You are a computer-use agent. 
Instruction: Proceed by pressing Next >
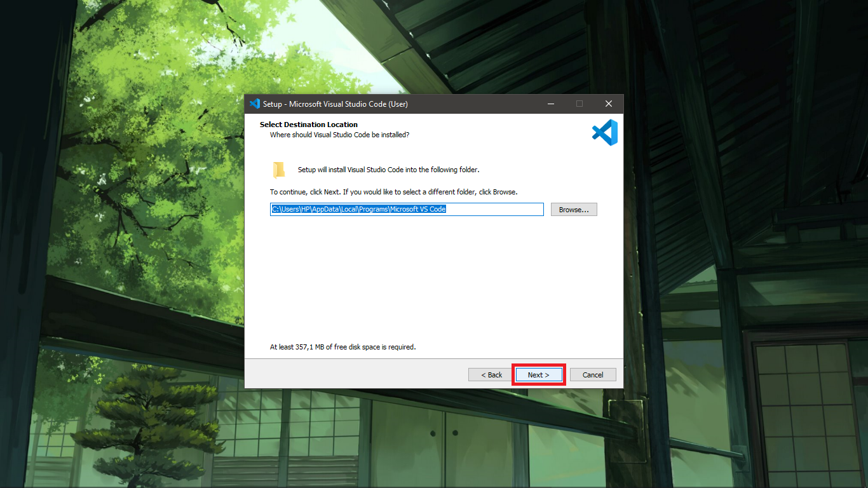538,375
